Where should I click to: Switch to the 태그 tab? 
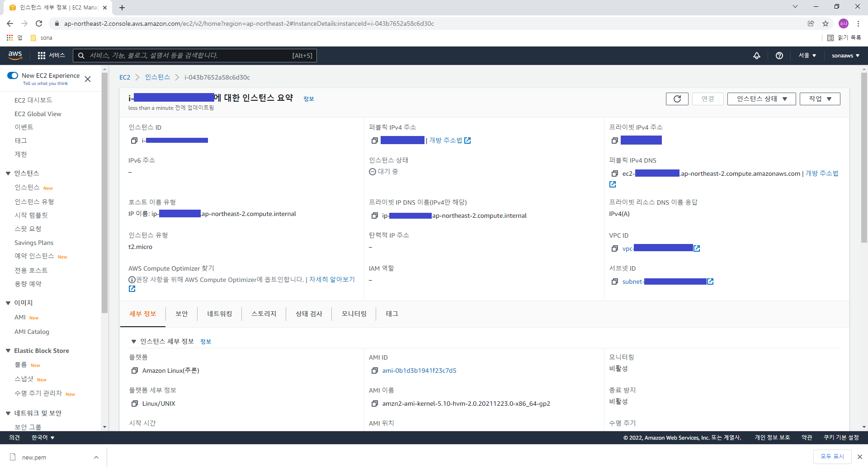click(x=392, y=314)
